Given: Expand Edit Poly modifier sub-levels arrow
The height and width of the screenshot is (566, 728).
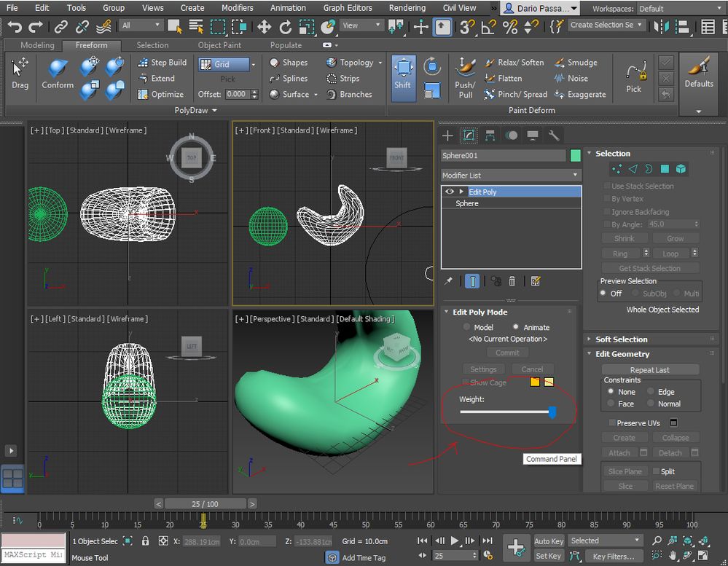Looking at the screenshot, I should [461, 192].
